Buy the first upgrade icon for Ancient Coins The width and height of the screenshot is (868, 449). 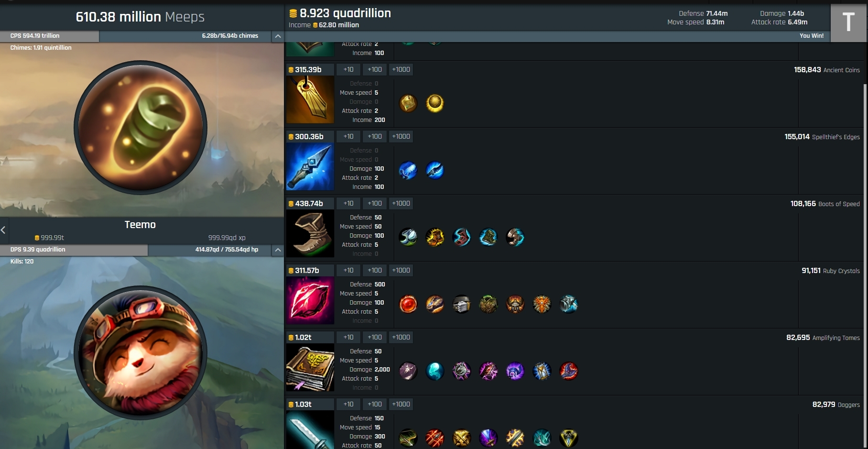point(408,103)
